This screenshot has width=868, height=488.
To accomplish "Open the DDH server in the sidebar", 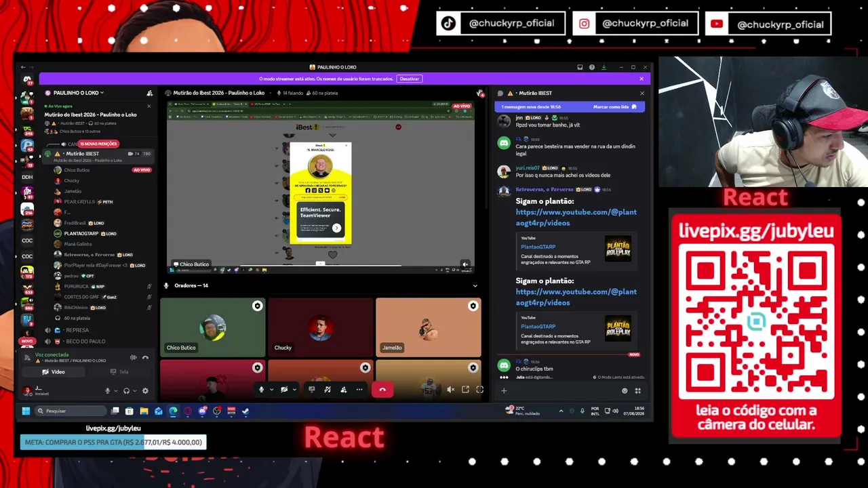I will [x=27, y=177].
